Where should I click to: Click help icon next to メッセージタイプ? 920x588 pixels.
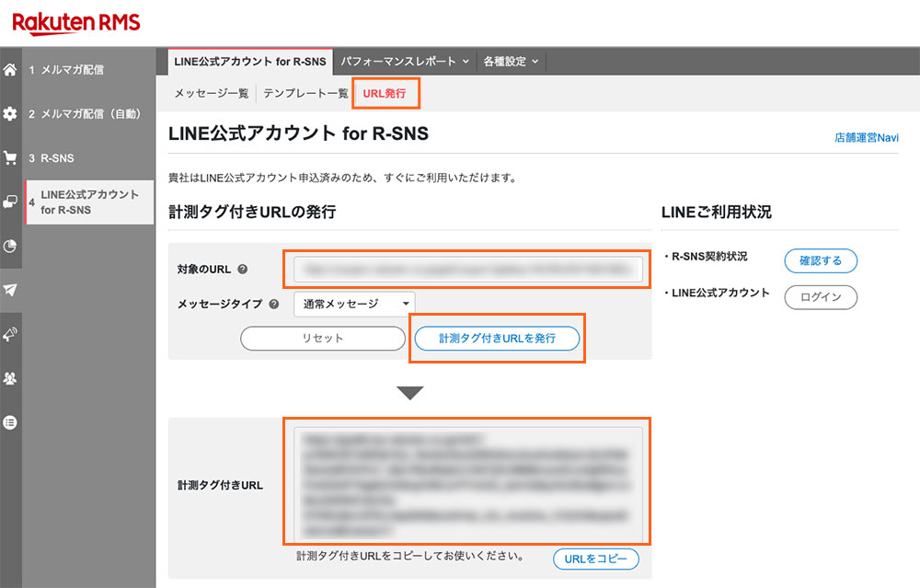tap(273, 304)
